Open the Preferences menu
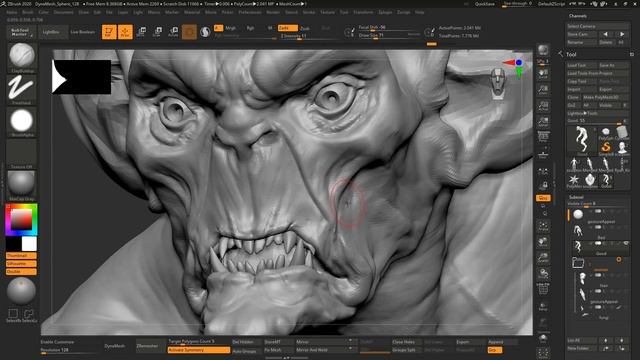The width and height of the screenshot is (640, 360). pos(250,13)
